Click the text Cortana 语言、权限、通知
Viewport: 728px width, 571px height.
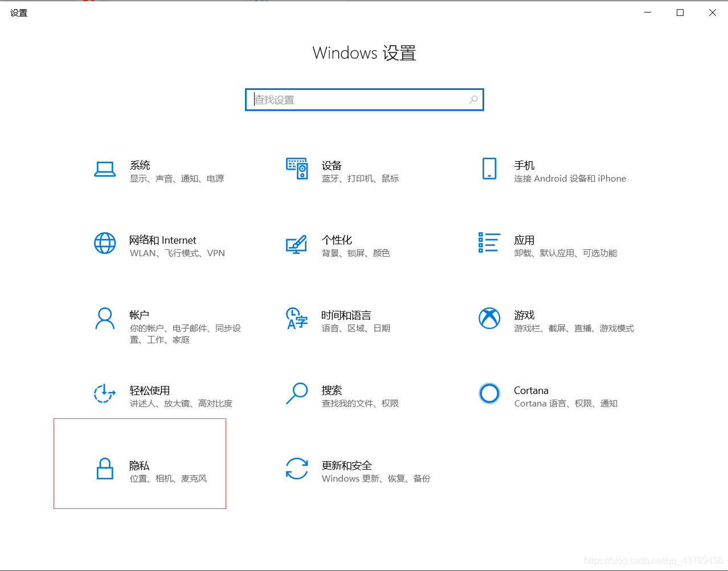[566, 404]
